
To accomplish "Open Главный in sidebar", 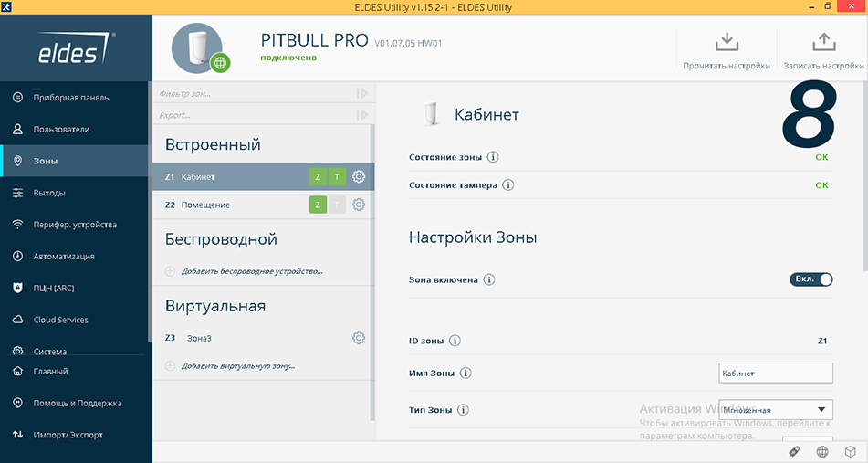I will (75, 371).
